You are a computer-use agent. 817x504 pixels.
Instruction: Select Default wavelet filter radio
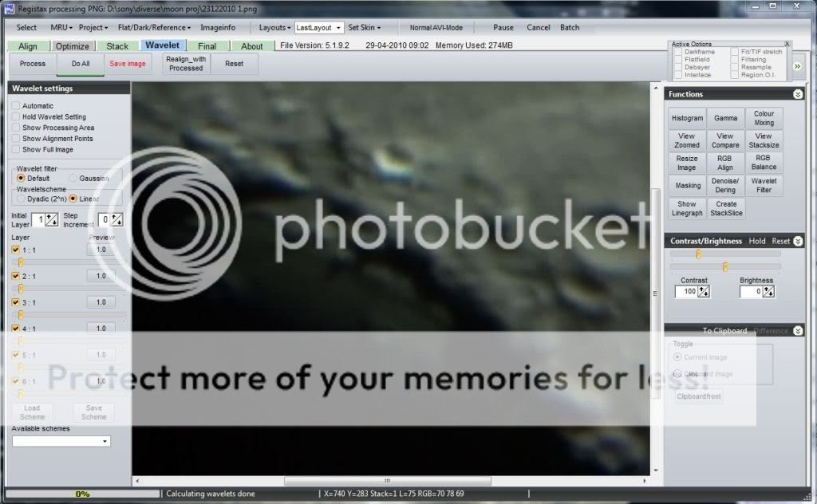21,178
